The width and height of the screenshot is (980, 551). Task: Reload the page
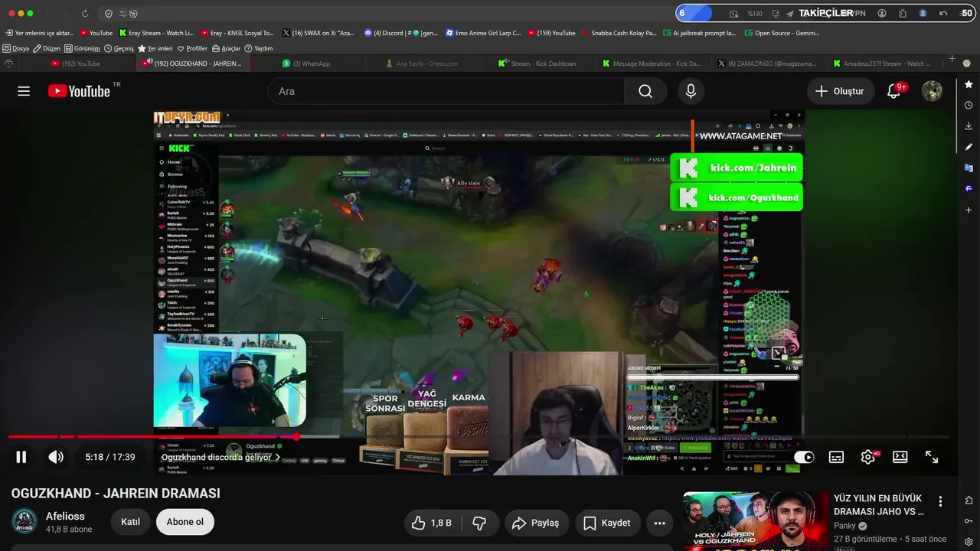84,14
